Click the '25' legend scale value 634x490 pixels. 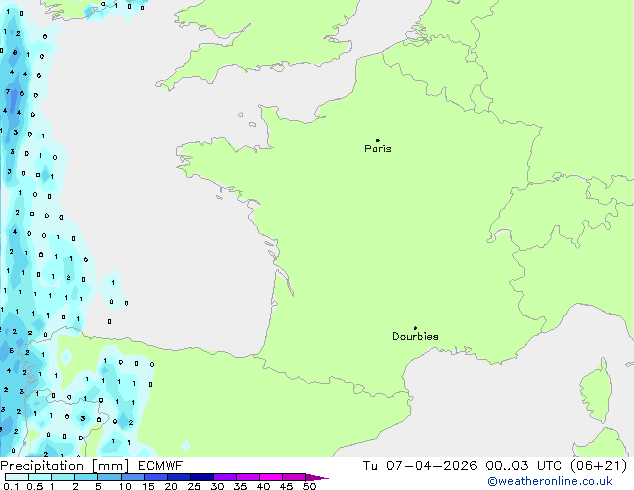(x=194, y=486)
